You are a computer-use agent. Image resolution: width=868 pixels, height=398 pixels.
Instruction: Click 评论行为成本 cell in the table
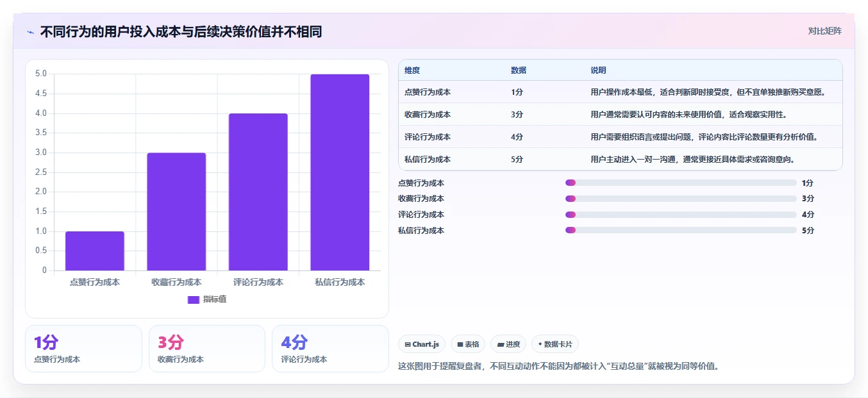(x=428, y=137)
